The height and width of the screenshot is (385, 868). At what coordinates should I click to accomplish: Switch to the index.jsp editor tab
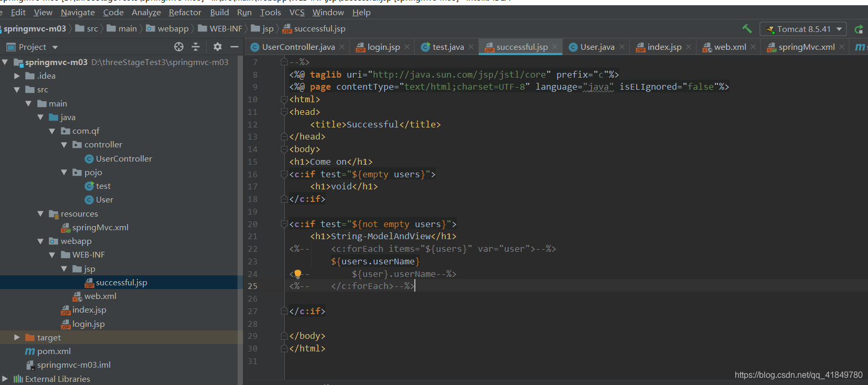click(x=665, y=47)
